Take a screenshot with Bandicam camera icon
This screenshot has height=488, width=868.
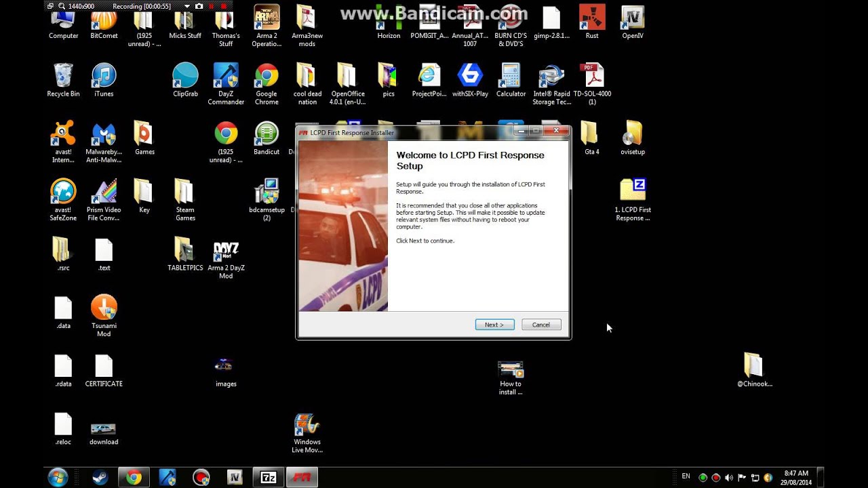[199, 6]
